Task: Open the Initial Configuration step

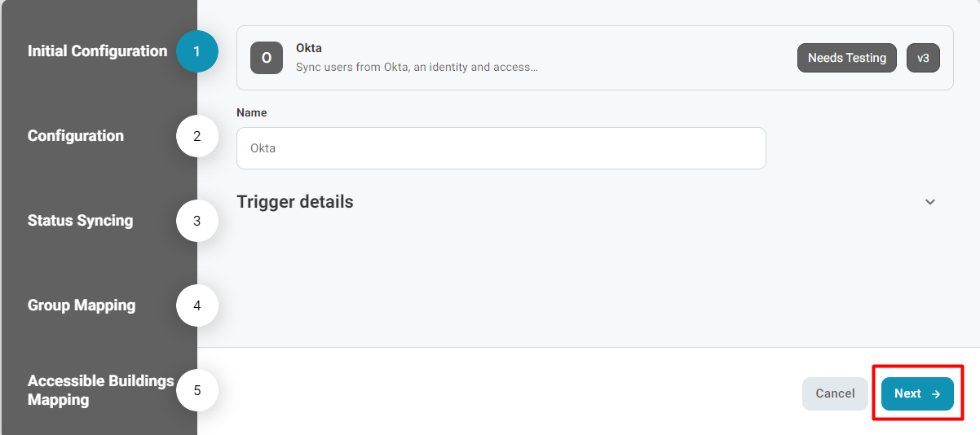Action: pyautogui.click(x=97, y=51)
